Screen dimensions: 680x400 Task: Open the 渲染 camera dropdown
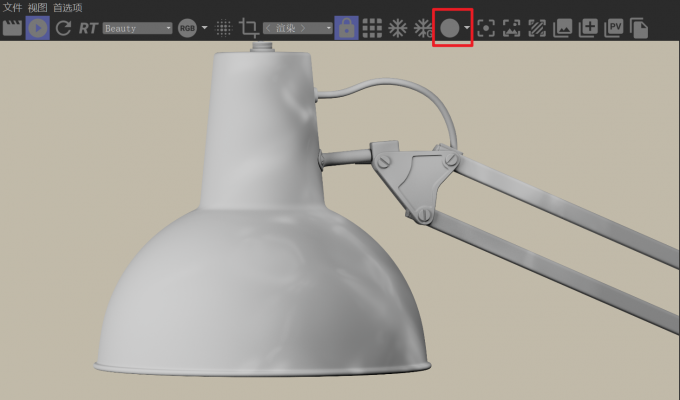(x=298, y=28)
